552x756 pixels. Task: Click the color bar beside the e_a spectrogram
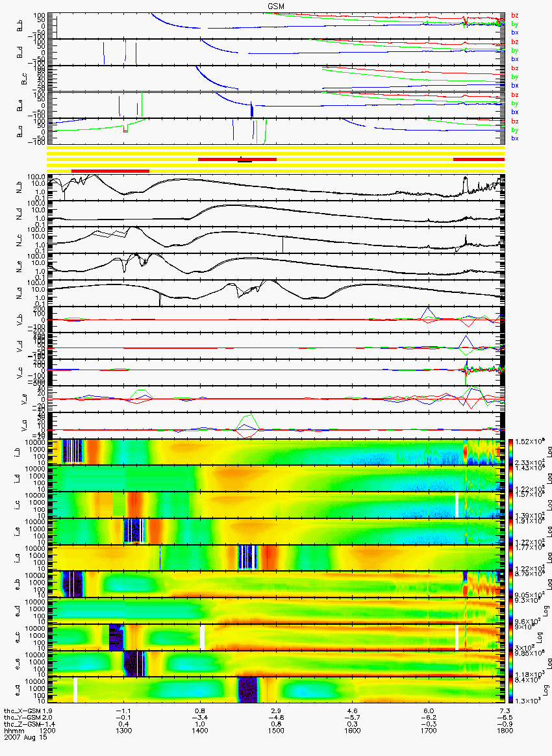tap(510, 690)
